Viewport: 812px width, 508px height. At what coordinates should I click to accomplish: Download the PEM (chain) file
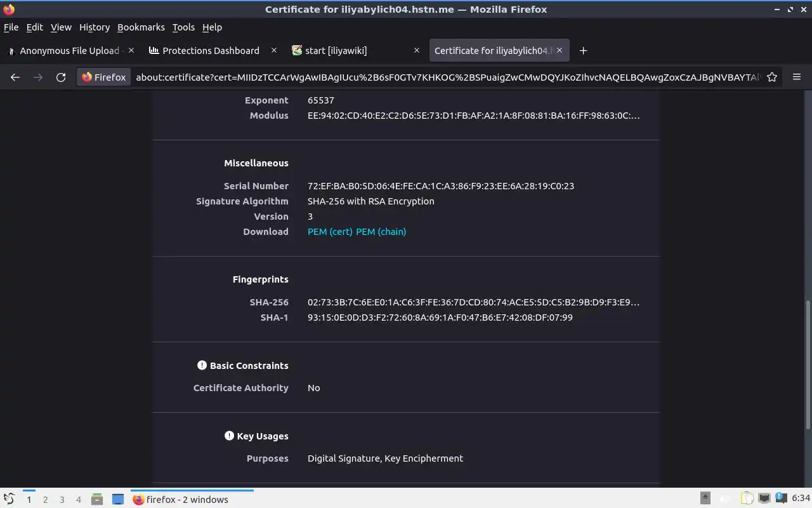[x=381, y=232]
